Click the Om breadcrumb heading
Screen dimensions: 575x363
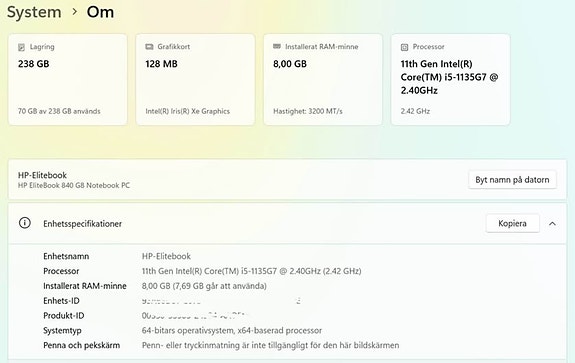pos(100,12)
